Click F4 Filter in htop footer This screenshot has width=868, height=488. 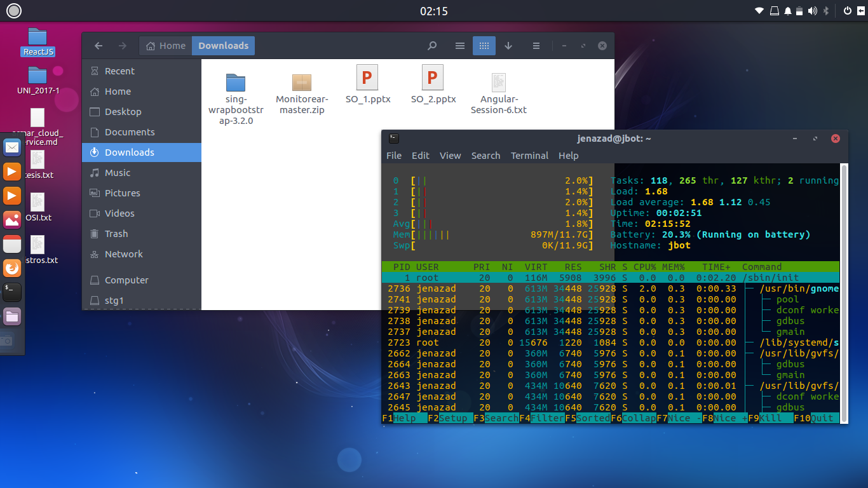(542, 418)
